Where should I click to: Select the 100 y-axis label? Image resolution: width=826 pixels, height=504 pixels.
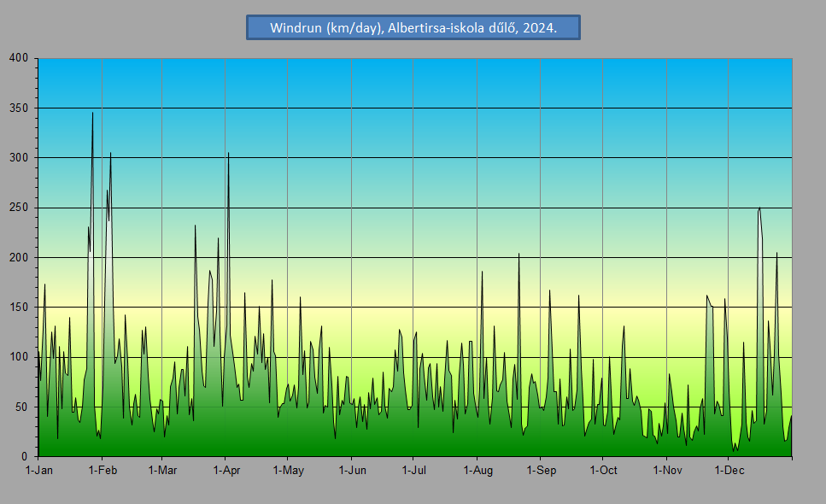click(19, 357)
